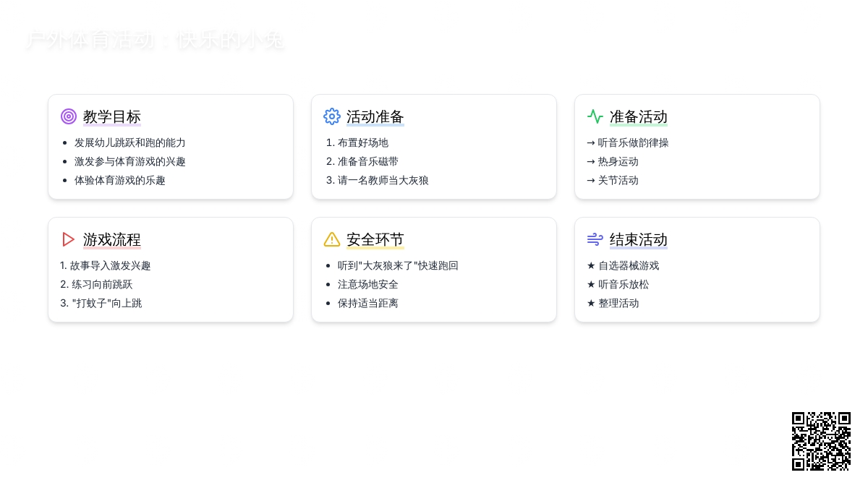868x488 pixels.
Task: Click the wind icon beside 结束活动
Action: [595, 239]
